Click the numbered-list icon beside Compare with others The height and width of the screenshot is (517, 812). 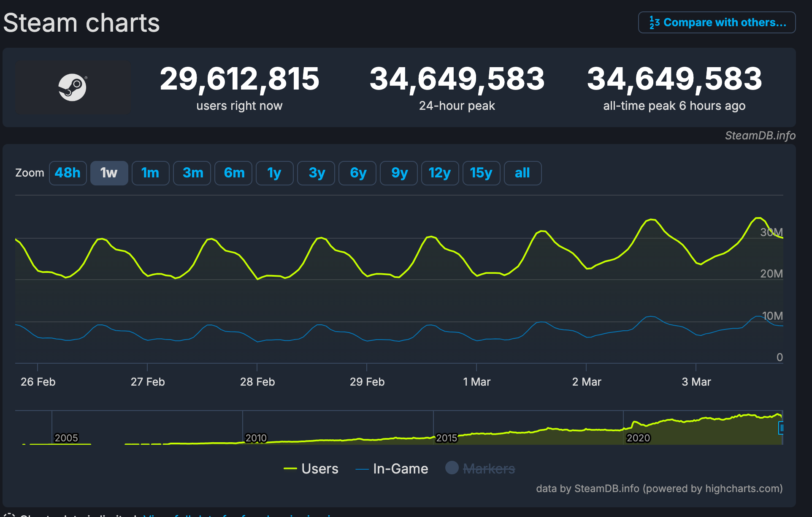tap(654, 22)
